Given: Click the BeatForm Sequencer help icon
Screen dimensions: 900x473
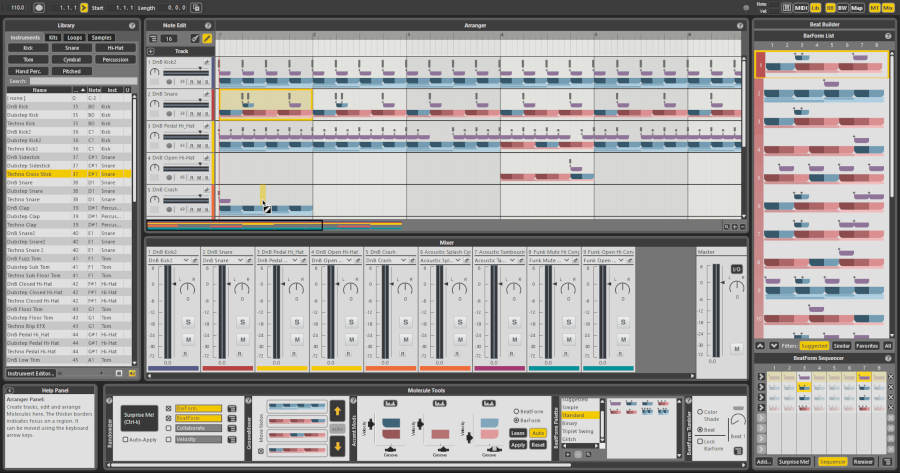Looking at the screenshot, I should [888, 358].
